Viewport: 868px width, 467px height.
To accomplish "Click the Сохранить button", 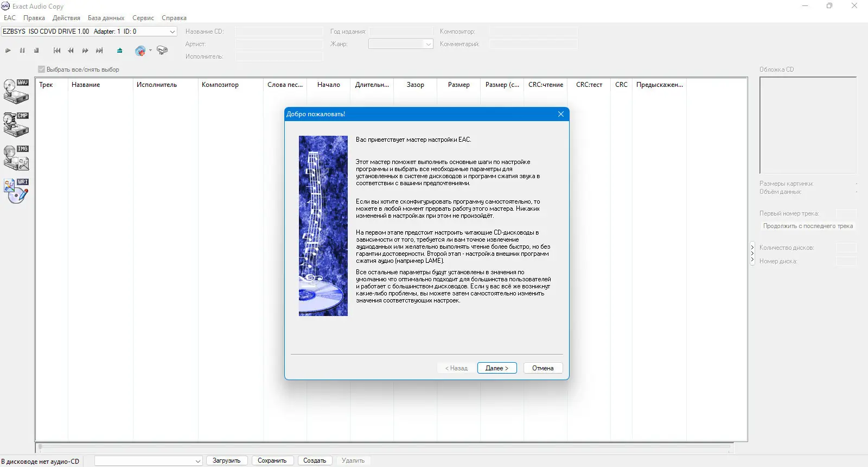I will pos(272,460).
